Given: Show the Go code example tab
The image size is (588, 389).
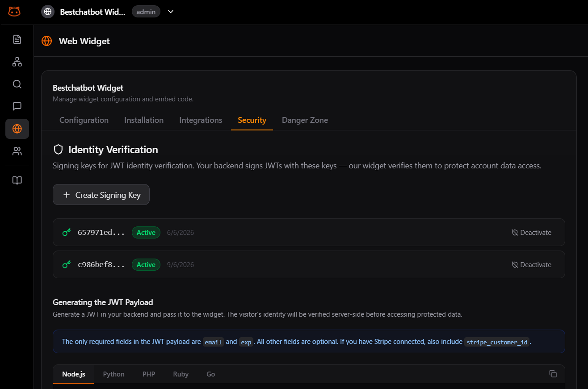Looking at the screenshot, I should [211, 374].
